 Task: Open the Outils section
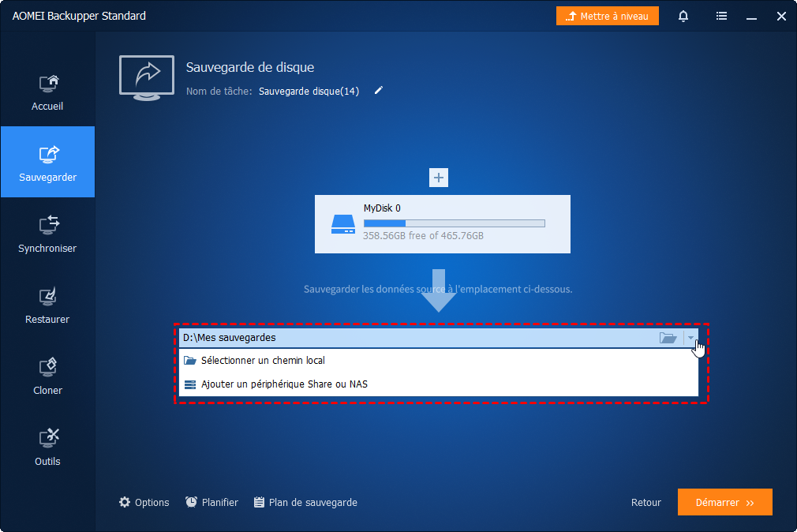tap(47, 447)
